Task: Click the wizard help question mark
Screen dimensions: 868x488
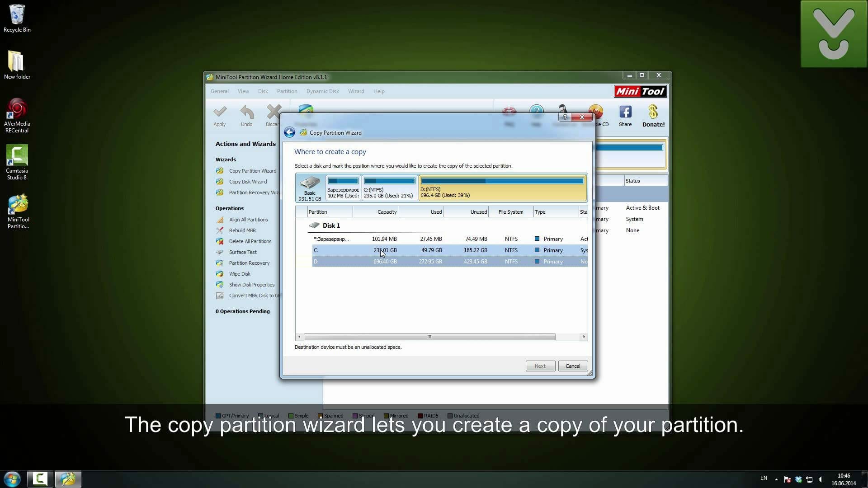Action: pos(565,117)
